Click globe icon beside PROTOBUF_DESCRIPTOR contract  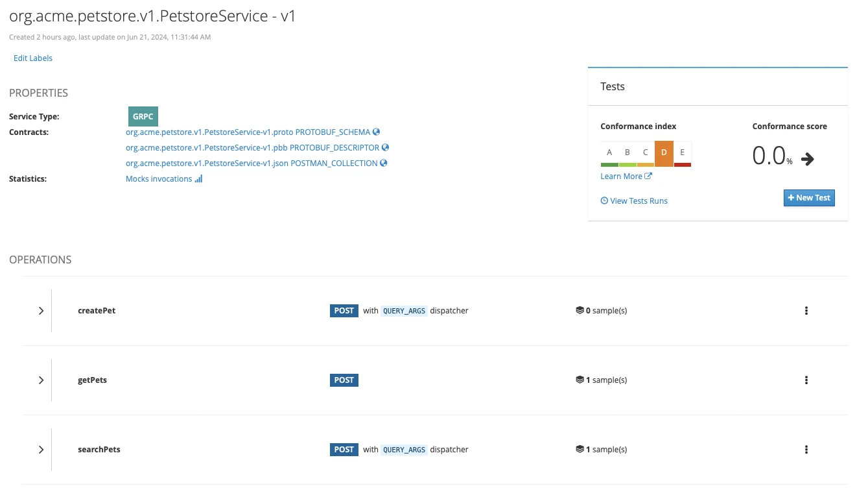[385, 148]
